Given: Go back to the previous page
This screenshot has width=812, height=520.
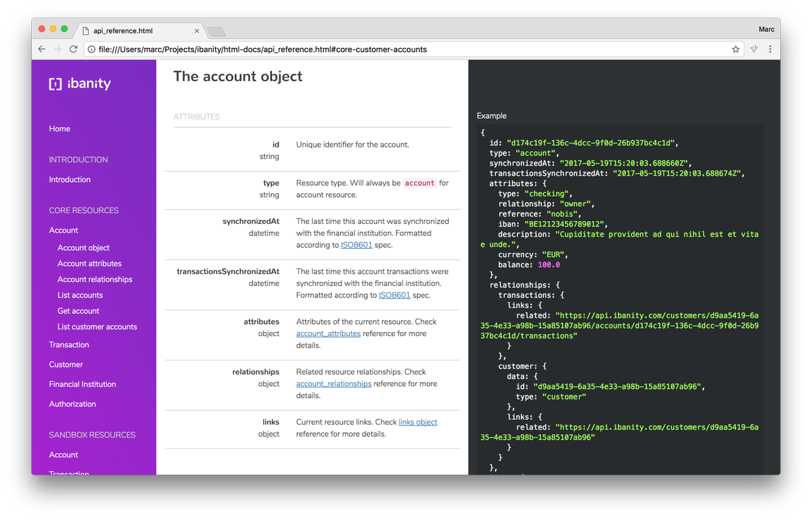Looking at the screenshot, I should click(42, 49).
